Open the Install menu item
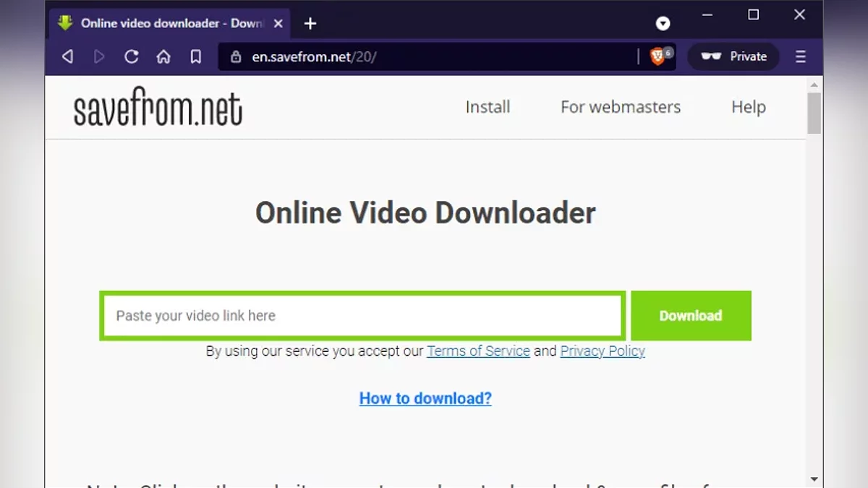868x488 pixels. click(488, 107)
